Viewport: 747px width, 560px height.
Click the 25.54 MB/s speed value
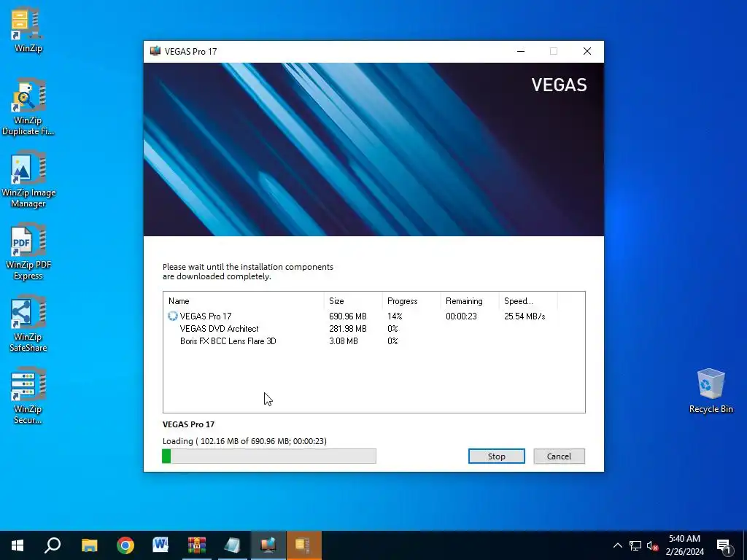pos(525,316)
